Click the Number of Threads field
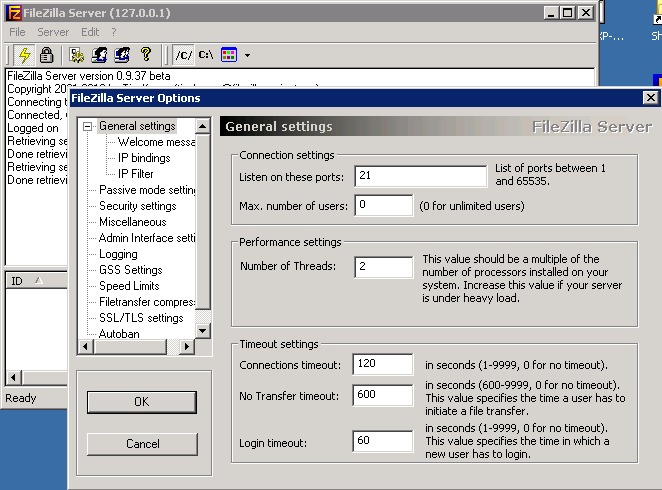Image resolution: width=662 pixels, height=490 pixels. [383, 267]
